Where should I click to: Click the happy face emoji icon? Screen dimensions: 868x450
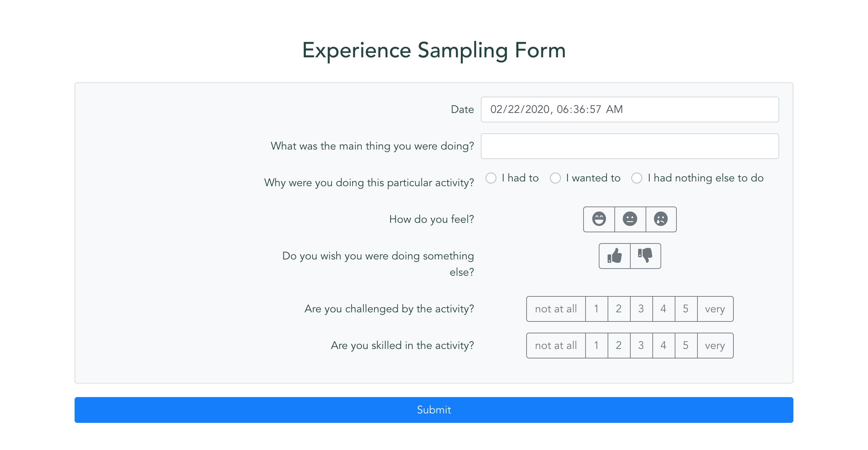click(x=599, y=219)
